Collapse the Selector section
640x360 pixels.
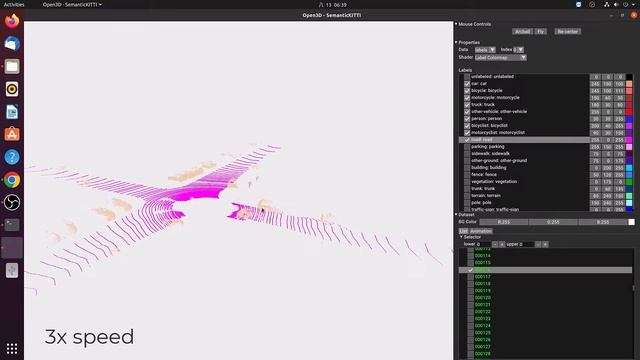coord(461,237)
